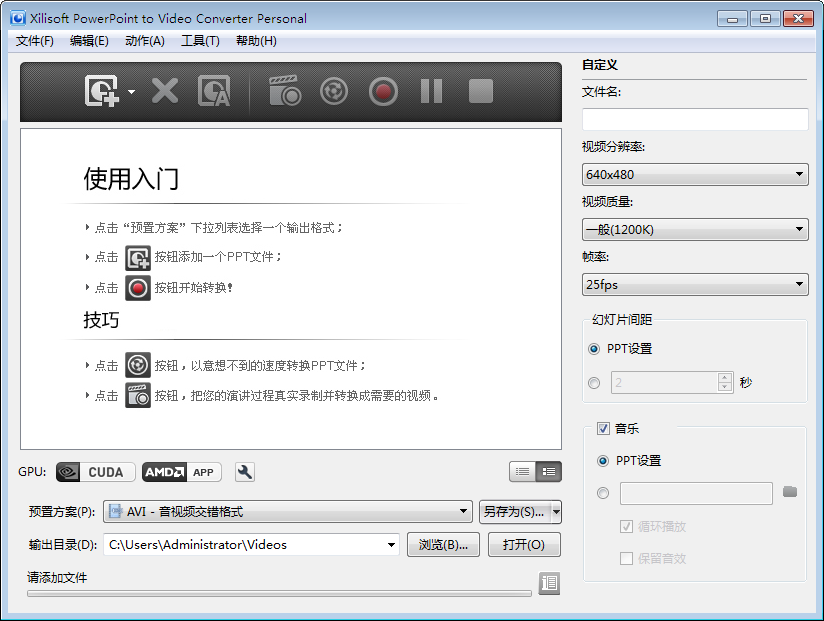Click the 请添加文件 status text
The height and width of the screenshot is (621, 824).
[x=57, y=578]
